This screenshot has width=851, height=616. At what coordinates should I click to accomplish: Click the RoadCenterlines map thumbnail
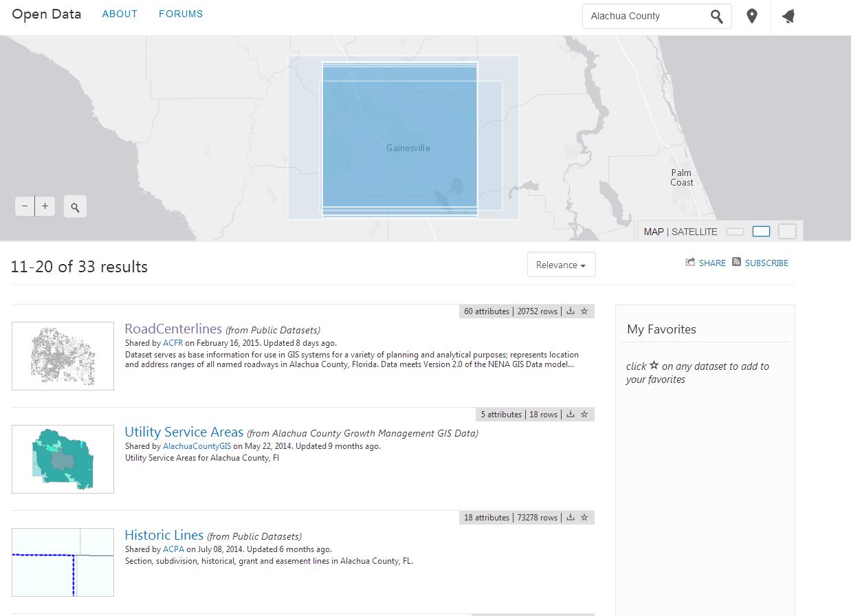63,356
